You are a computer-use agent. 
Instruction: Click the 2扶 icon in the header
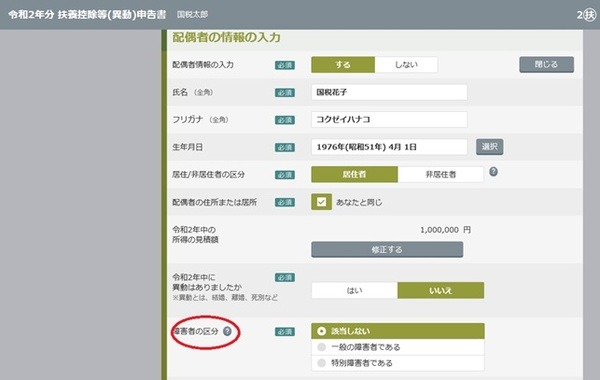(x=587, y=15)
